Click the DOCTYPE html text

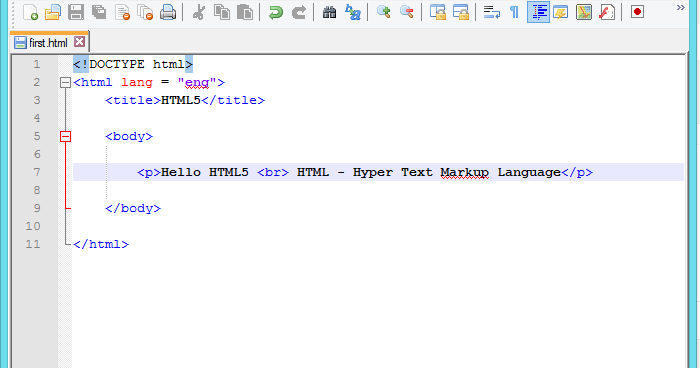(x=133, y=64)
